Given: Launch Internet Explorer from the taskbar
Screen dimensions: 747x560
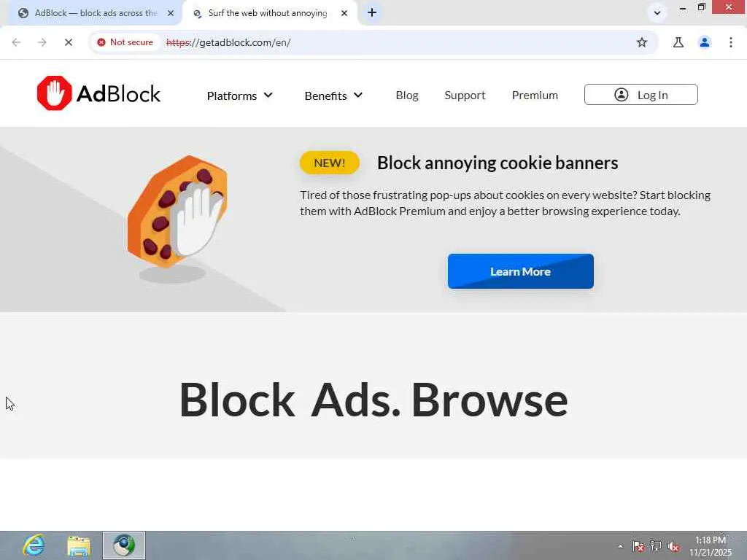Looking at the screenshot, I should coord(34,545).
